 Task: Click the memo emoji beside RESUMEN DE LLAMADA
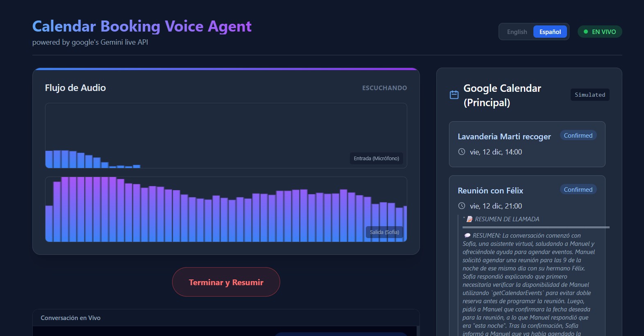(468, 218)
